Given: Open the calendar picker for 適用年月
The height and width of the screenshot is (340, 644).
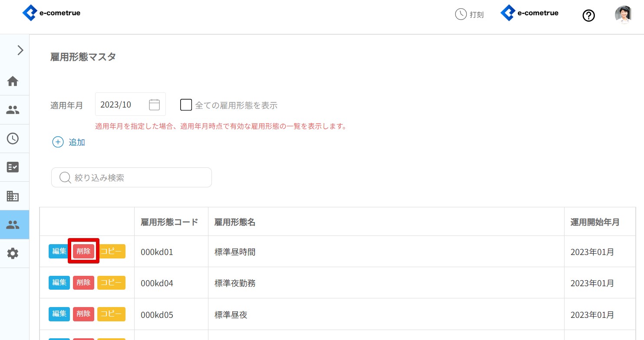Looking at the screenshot, I should point(154,105).
